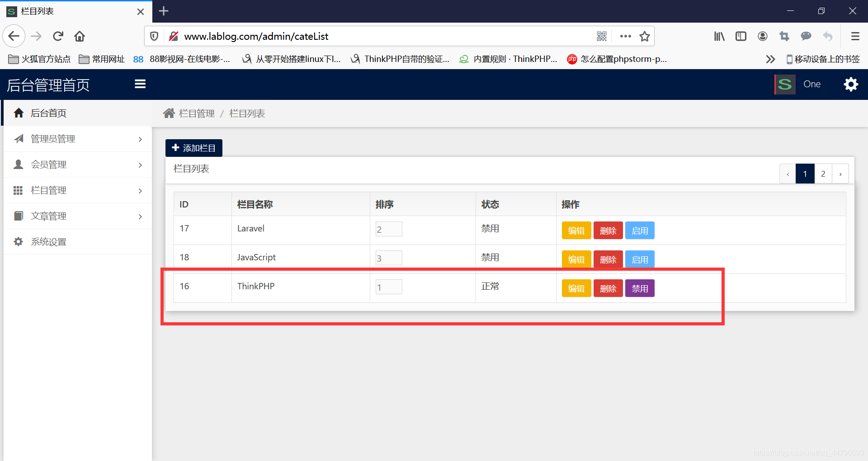Click the insecure connection lock icon
This screenshot has height=461, width=868.
click(x=174, y=36)
